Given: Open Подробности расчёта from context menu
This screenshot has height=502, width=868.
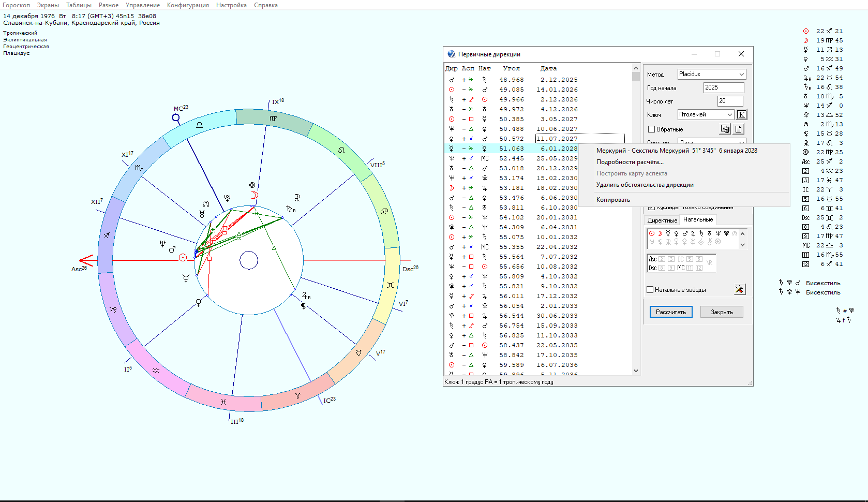Looking at the screenshot, I should tap(630, 162).
